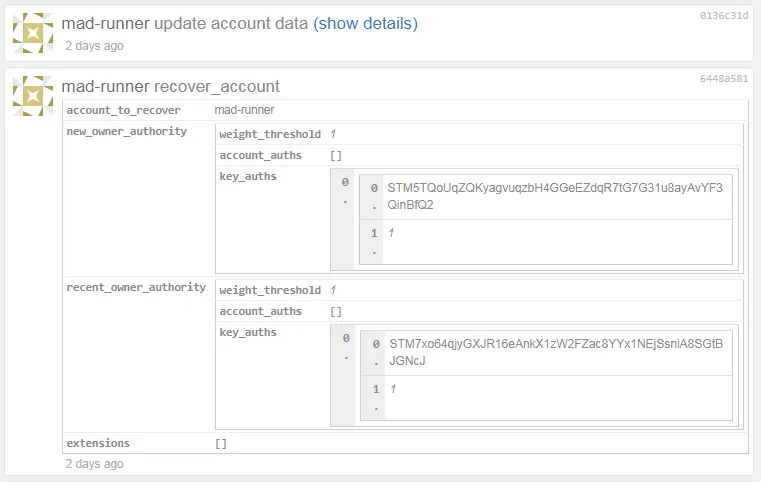Open transaction hash 6448a581
Image resolution: width=761 pixels, height=482 pixels.
724,78
